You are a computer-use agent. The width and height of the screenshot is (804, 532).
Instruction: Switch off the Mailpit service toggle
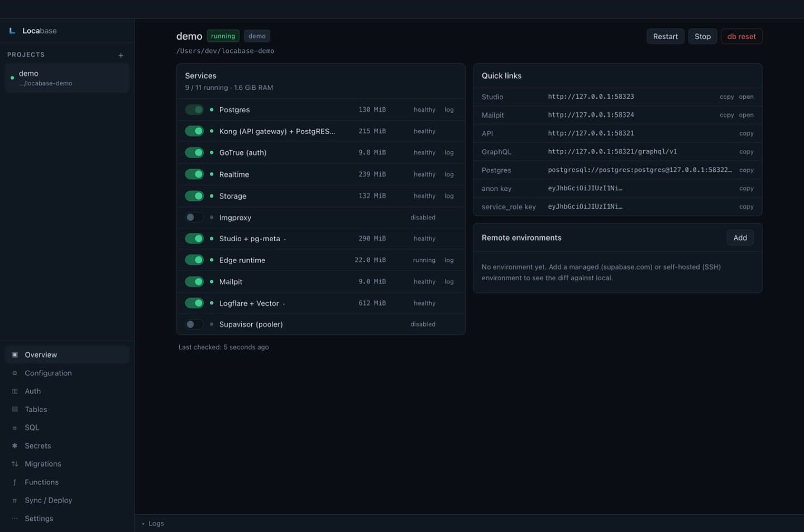click(x=194, y=281)
